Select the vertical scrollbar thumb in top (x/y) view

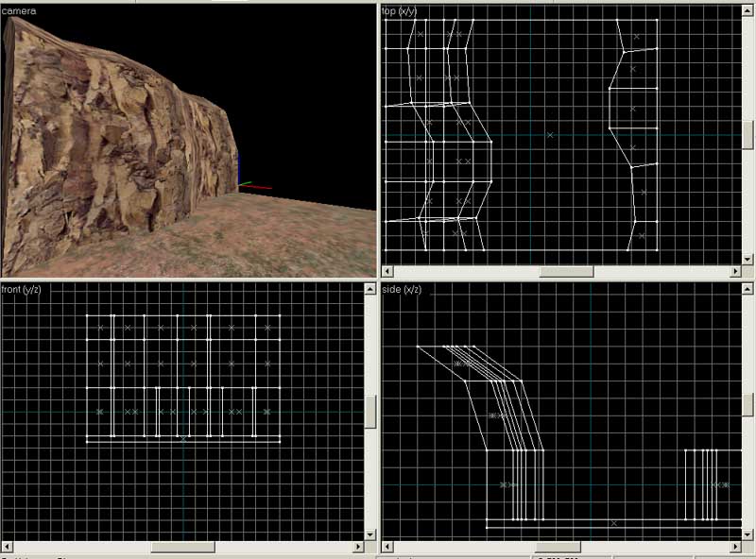[x=748, y=134]
